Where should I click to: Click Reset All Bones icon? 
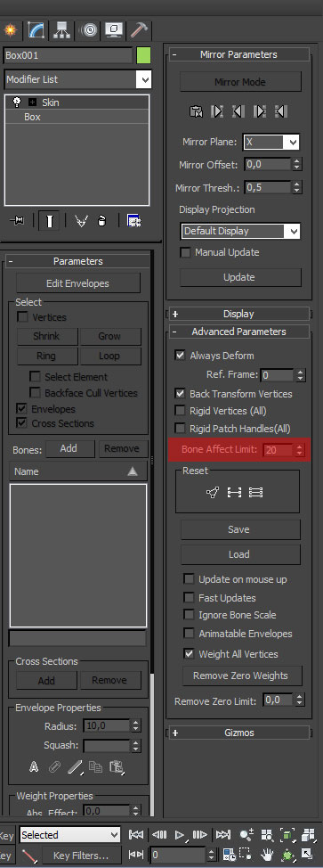(x=256, y=492)
